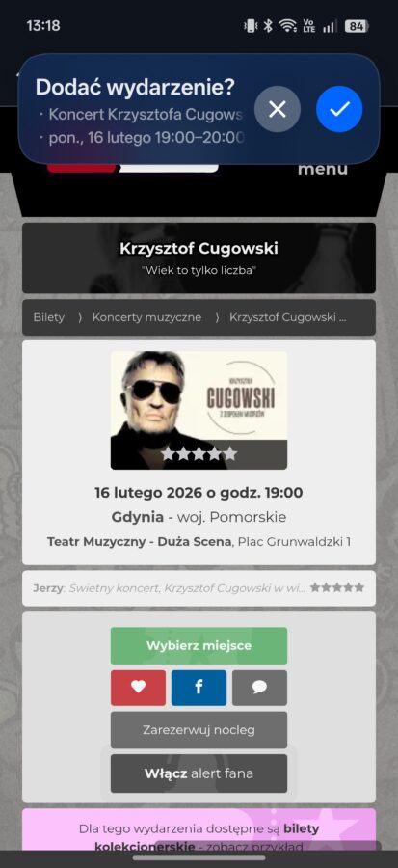Open Koncerty muzyczne breadcrumb
This screenshot has width=398, height=868.
(x=146, y=317)
